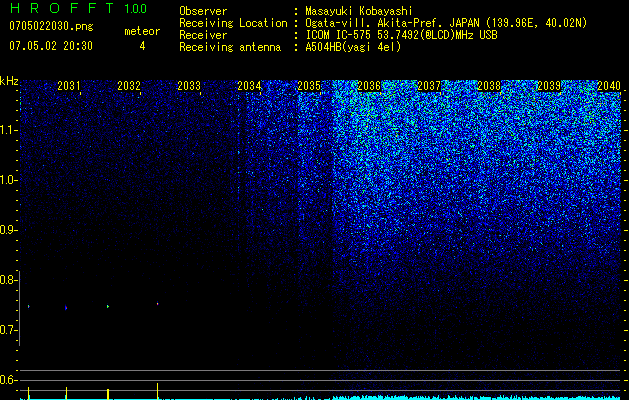
Task: Click the receiver ICOM IC-575 frequency text
Action: pos(401,35)
